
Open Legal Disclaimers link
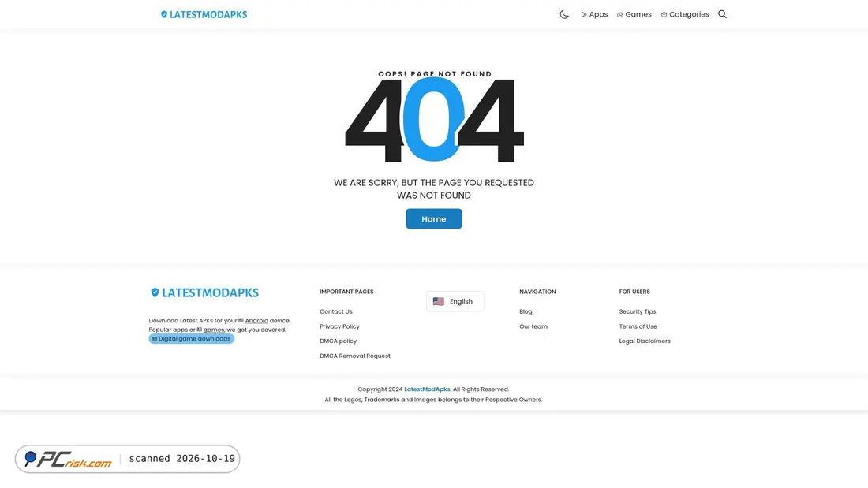tap(645, 341)
